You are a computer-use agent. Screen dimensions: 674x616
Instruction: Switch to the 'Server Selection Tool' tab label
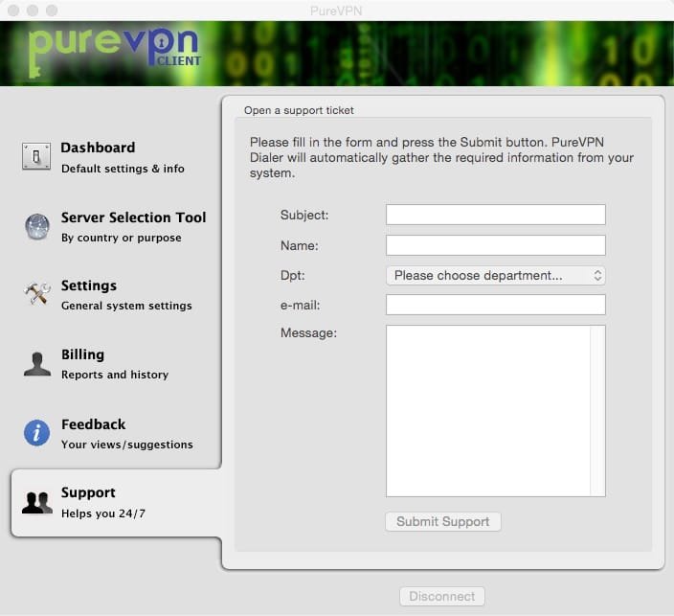click(133, 217)
